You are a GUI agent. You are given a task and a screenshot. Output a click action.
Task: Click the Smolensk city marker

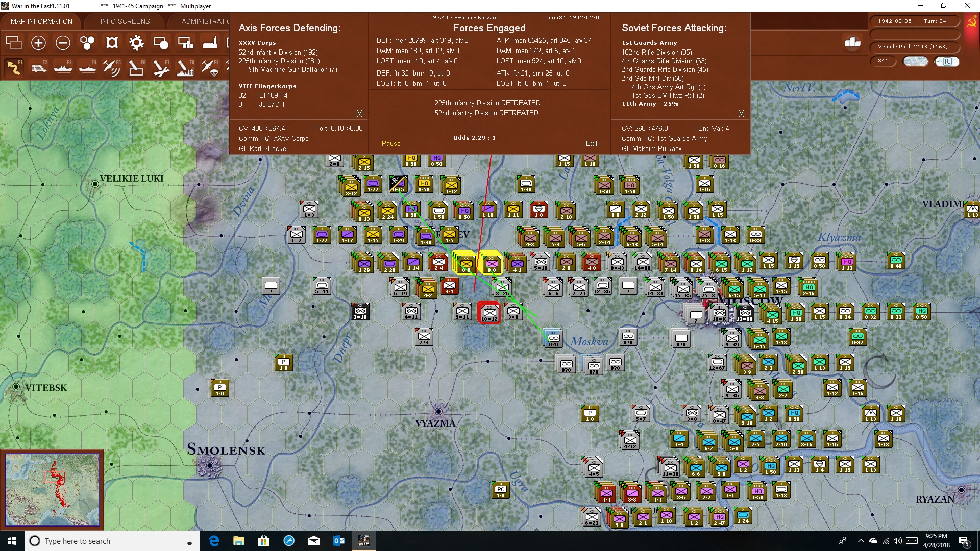(x=210, y=465)
